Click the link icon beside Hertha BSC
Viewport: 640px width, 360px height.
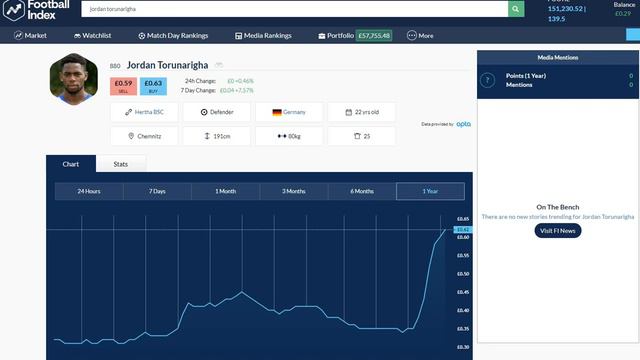coord(129,112)
